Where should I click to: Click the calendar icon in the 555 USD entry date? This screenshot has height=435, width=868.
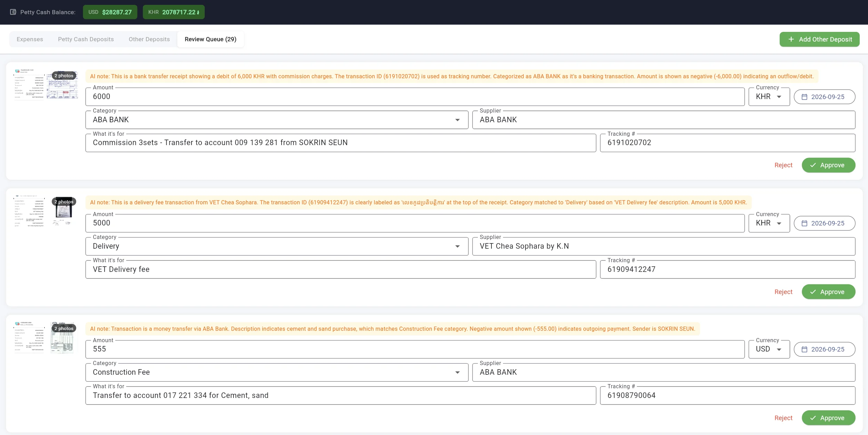point(805,349)
